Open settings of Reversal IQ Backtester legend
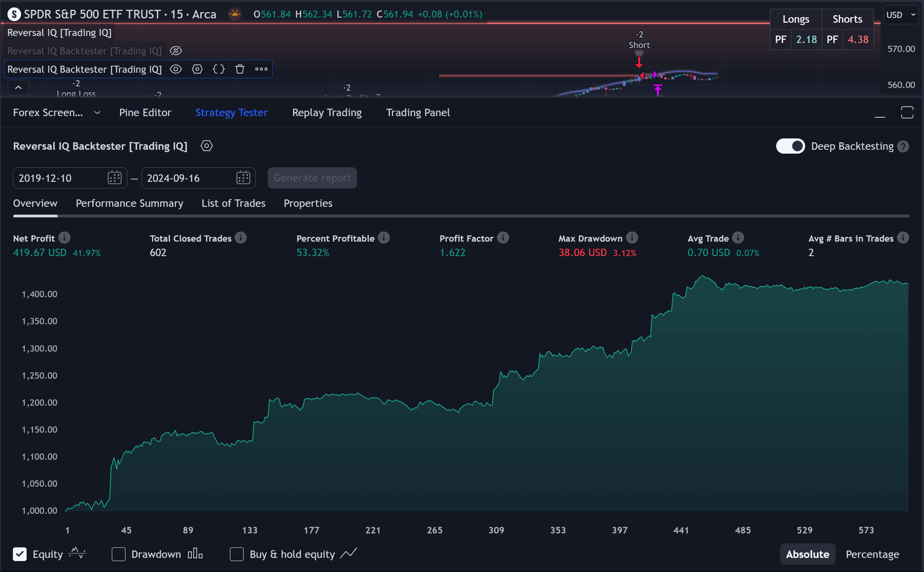This screenshot has height=572, width=924. pyautogui.click(x=197, y=69)
